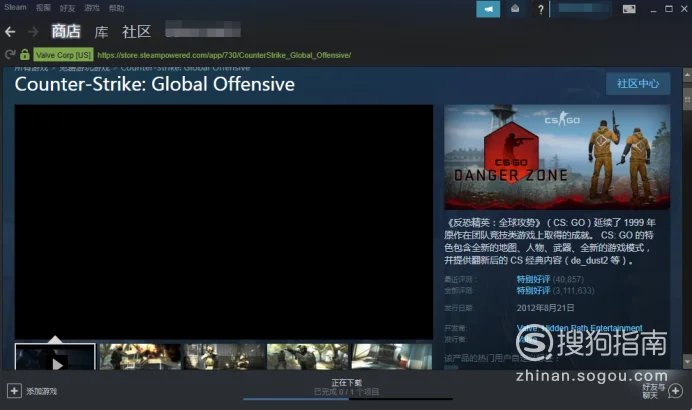Click the Valve Corp [US] certificate badge
Image resolution: width=692 pixels, height=410 pixels.
(64, 55)
